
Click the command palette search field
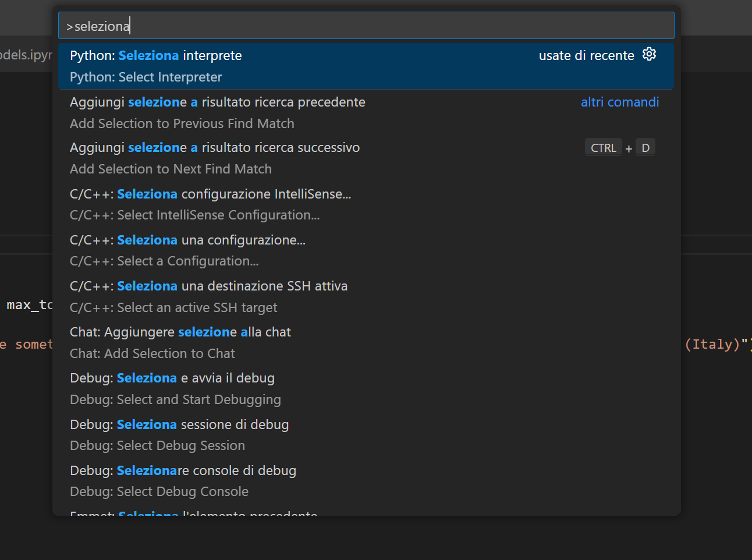point(366,26)
